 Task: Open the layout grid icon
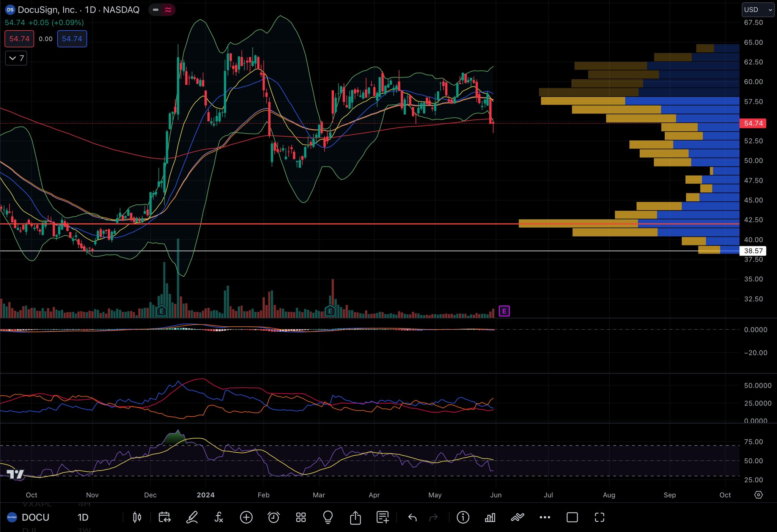[301, 517]
